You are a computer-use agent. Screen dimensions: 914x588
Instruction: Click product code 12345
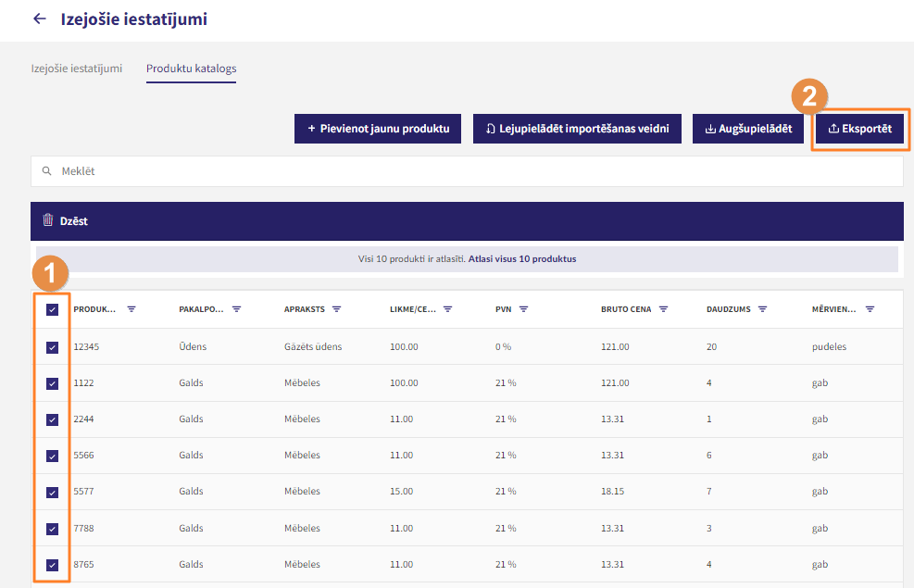[x=86, y=346]
